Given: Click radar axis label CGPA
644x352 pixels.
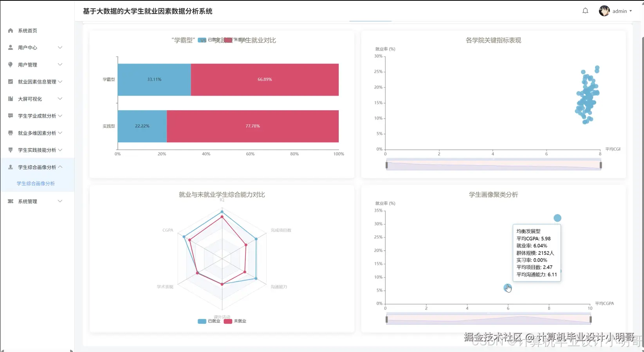Looking at the screenshot, I should pyautogui.click(x=168, y=230).
